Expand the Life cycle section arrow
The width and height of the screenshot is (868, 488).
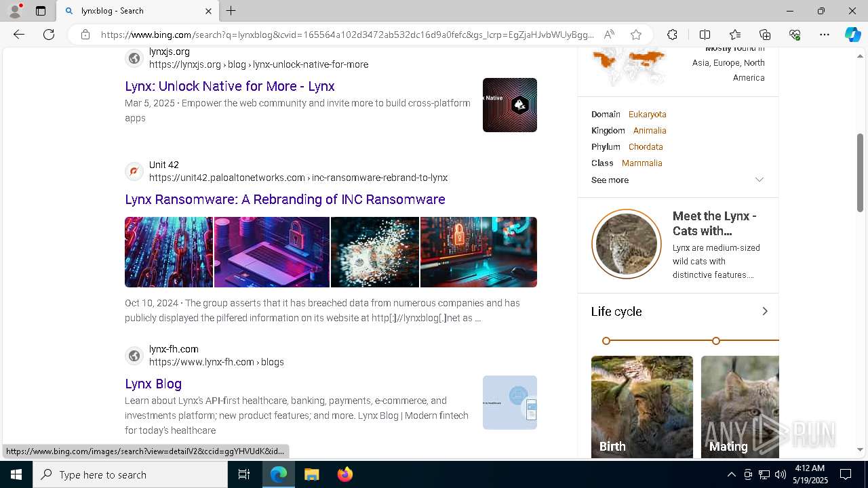click(x=764, y=311)
